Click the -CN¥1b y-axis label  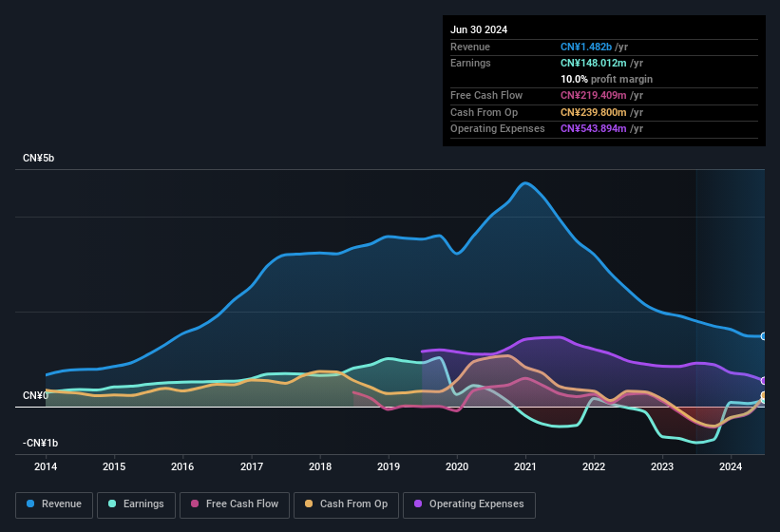coord(40,443)
